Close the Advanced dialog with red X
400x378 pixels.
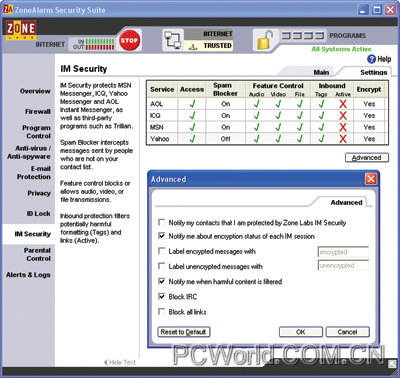(371, 179)
